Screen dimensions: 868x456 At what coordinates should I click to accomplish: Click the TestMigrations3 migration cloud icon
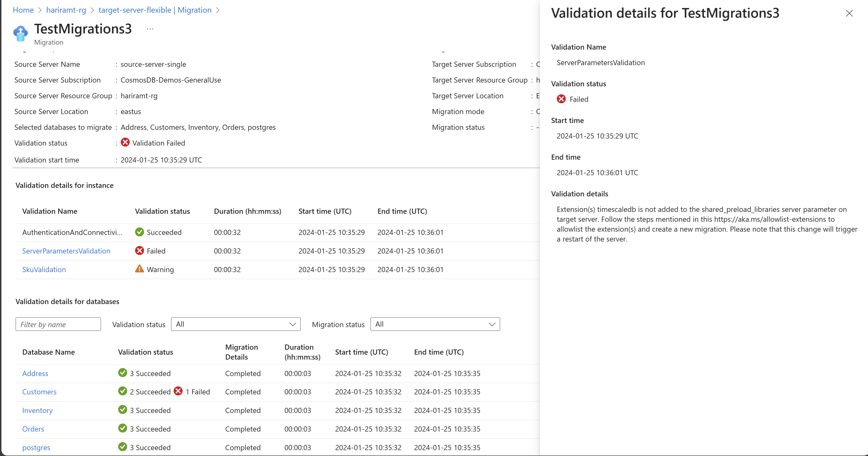tap(20, 33)
